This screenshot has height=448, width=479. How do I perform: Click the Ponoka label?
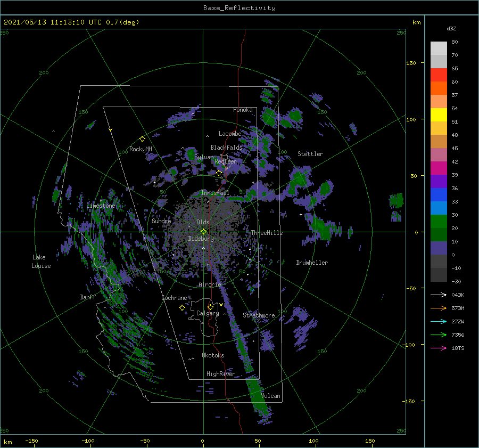[243, 110]
